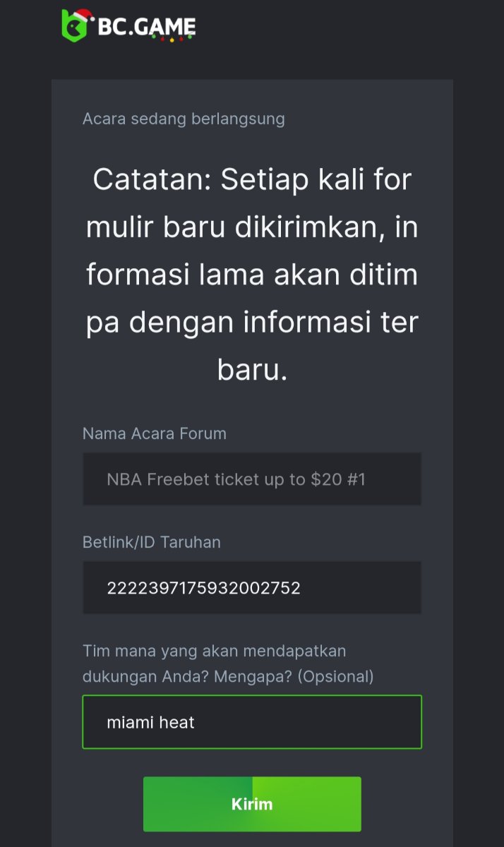Viewport: 504px width, 847px height.
Task: Click the 'formasi lama akan ditim' heading line
Action: 252,275
